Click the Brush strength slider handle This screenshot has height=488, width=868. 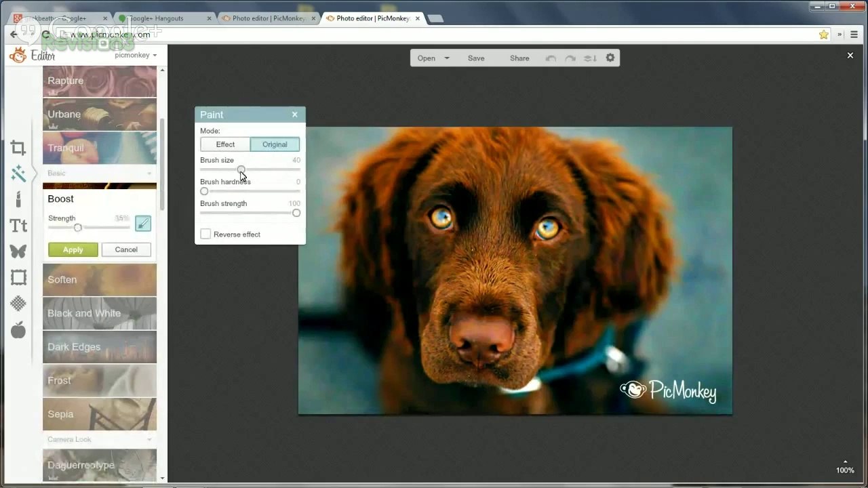296,213
